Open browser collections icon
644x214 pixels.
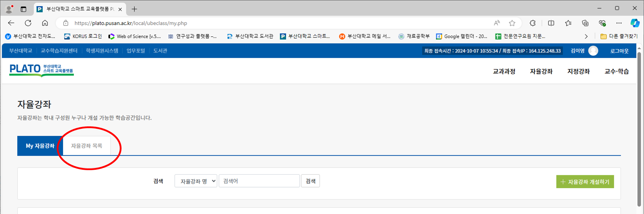585,23
